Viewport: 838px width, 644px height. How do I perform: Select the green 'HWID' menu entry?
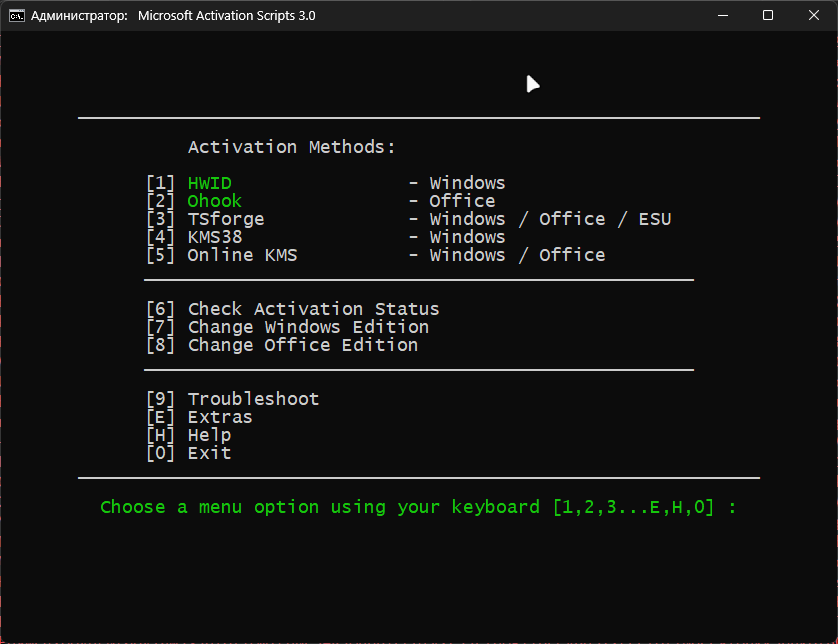pos(210,183)
